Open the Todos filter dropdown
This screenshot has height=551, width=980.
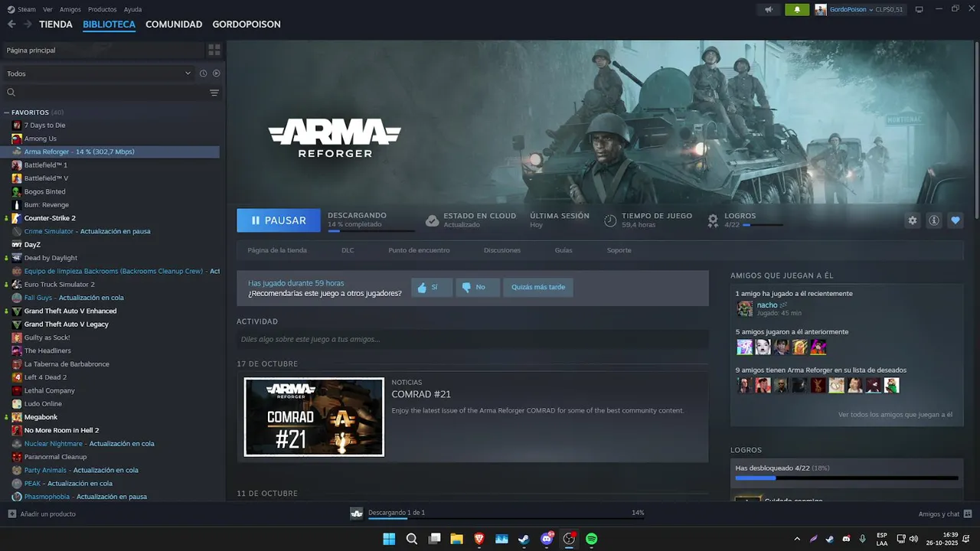tap(99, 73)
